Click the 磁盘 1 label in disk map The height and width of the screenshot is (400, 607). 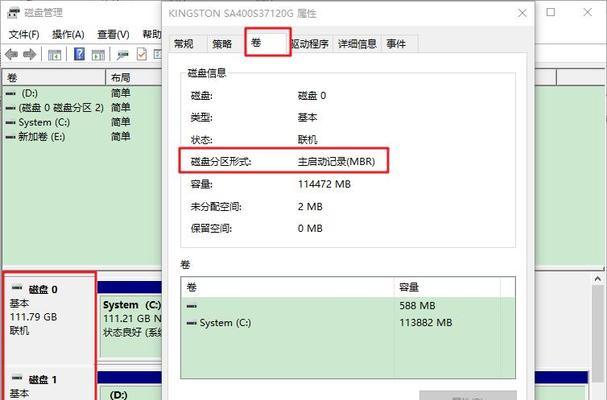[43, 379]
